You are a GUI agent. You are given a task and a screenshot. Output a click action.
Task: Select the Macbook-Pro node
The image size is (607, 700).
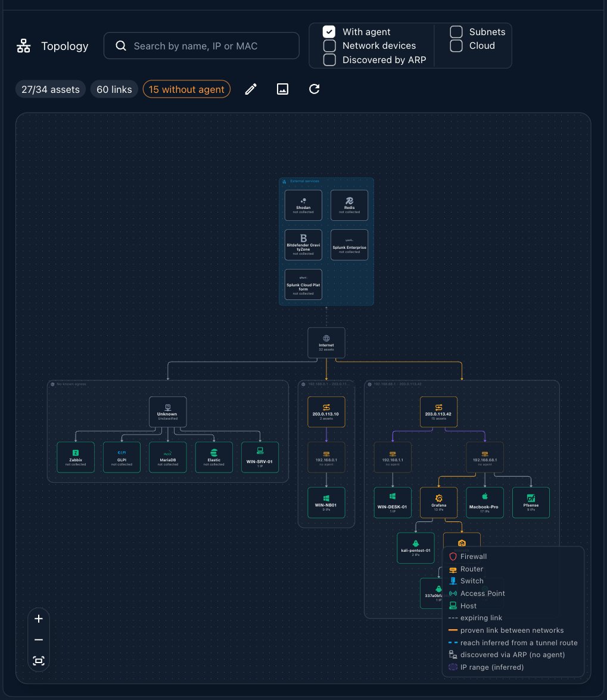point(485,502)
